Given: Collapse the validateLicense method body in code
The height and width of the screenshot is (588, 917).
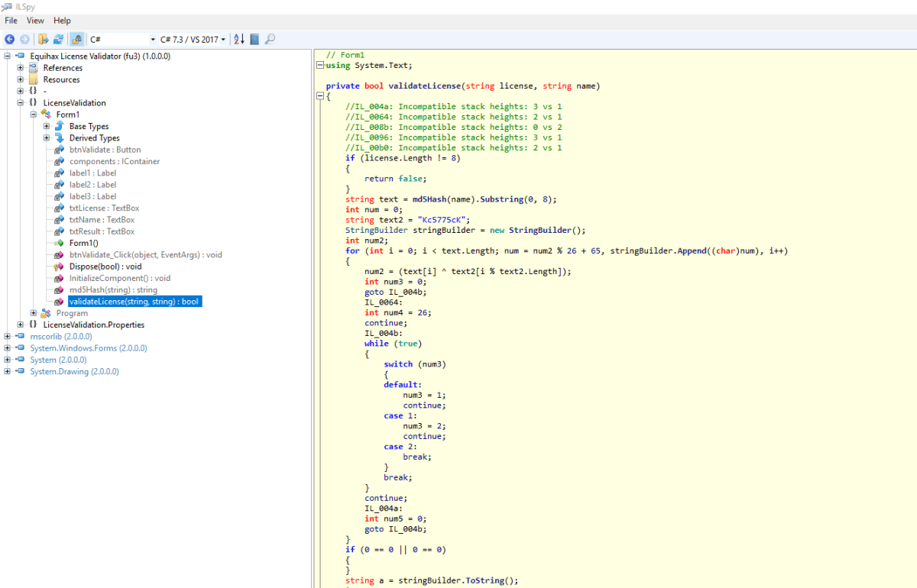Looking at the screenshot, I should [320, 96].
